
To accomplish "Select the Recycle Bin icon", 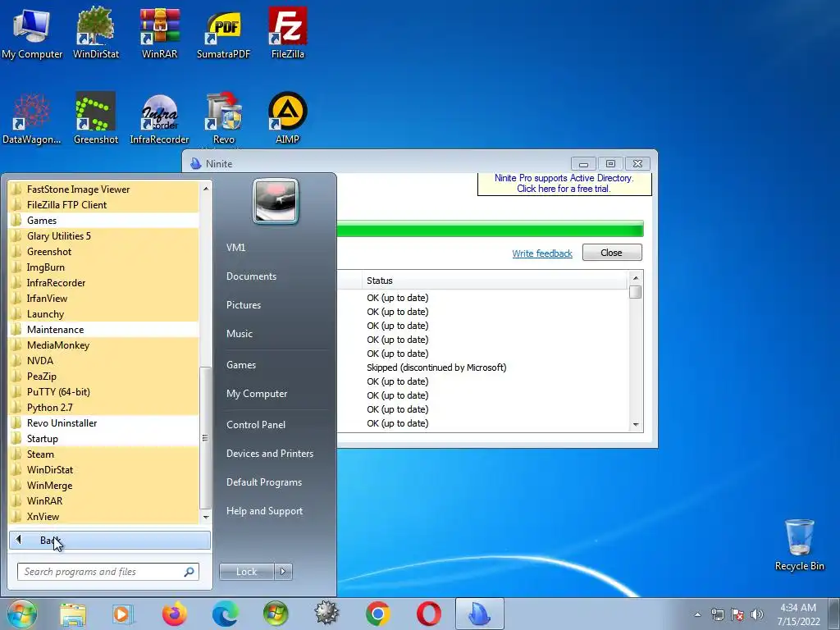I will 799,545.
